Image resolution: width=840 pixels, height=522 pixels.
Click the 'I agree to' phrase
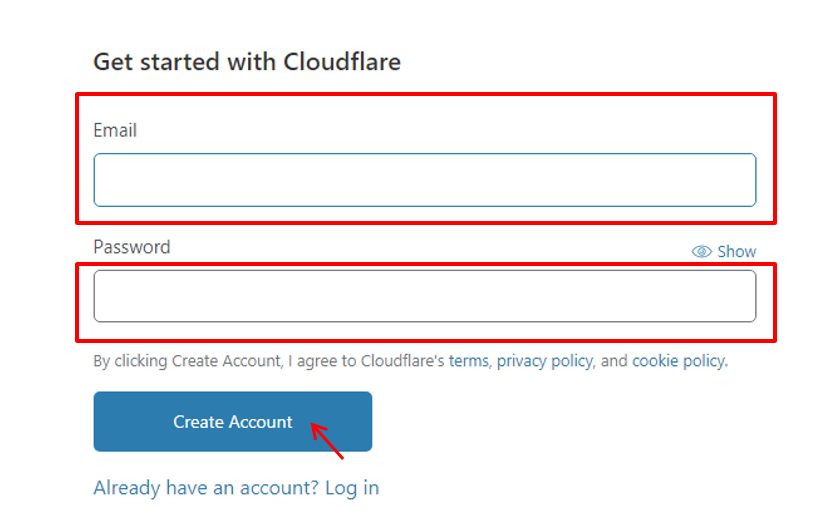(x=322, y=361)
